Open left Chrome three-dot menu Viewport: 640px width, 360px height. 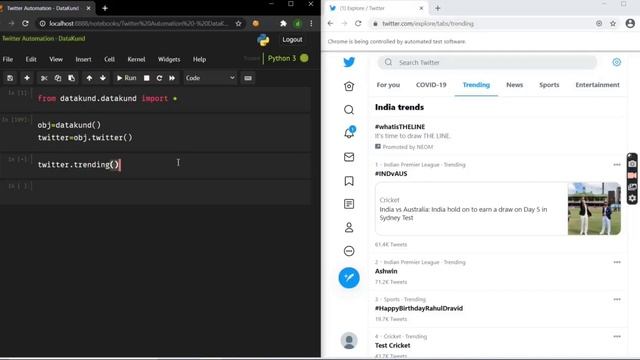(x=311, y=24)
